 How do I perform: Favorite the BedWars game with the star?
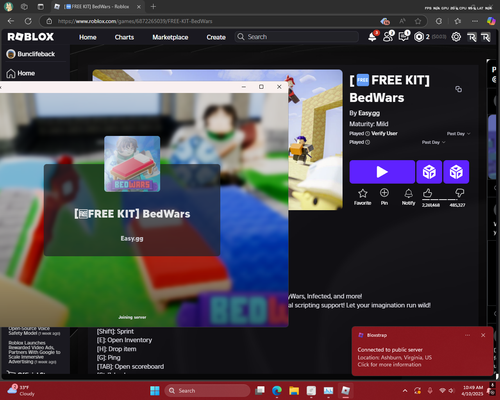click(x=362, y=197)
